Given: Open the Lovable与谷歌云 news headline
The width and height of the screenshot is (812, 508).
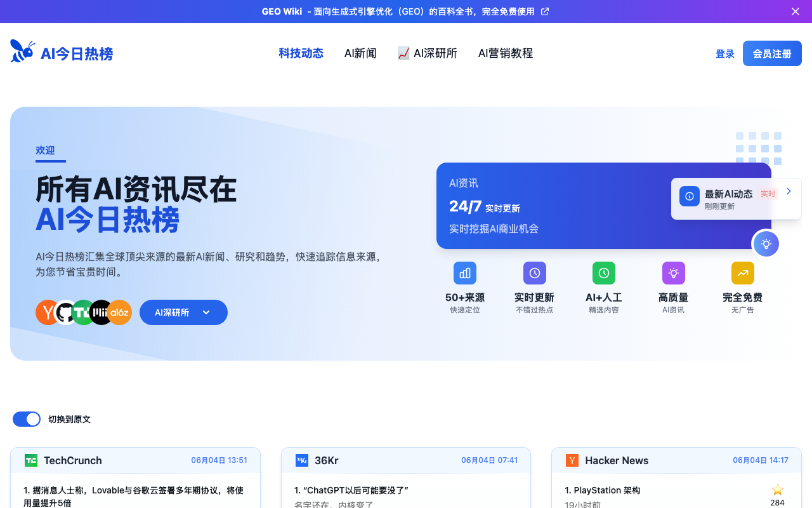Looking at the screenshot, I should coord(133,496).
